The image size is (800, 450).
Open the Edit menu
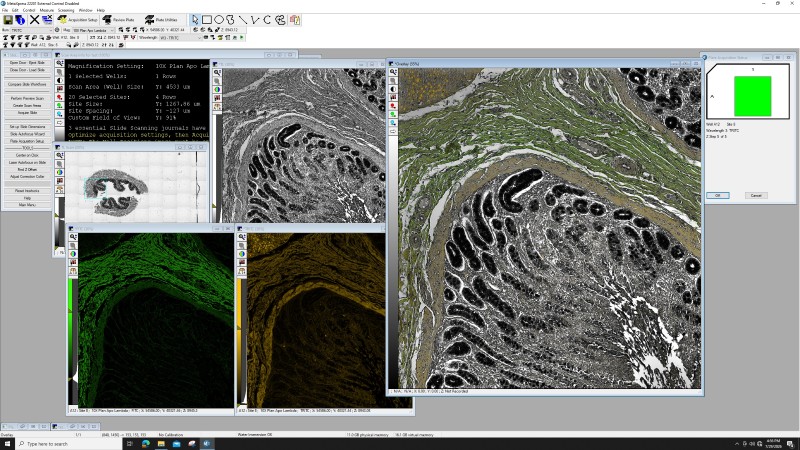(15, 10)
